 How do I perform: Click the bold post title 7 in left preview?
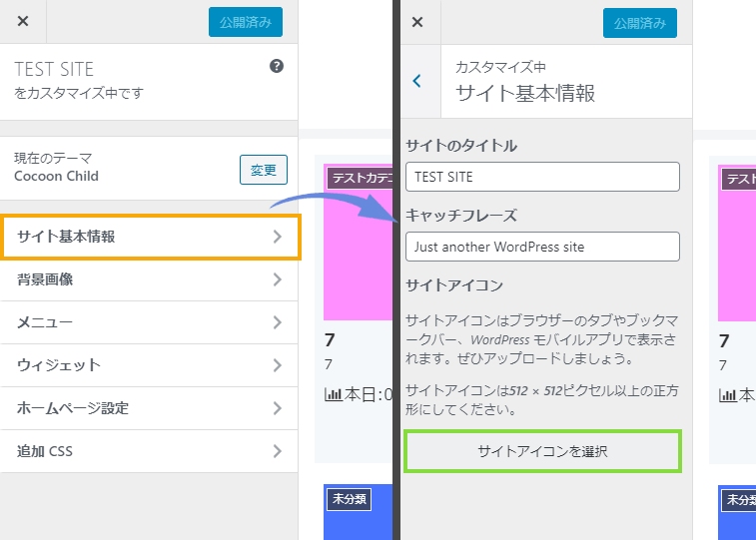click(330, 340)
